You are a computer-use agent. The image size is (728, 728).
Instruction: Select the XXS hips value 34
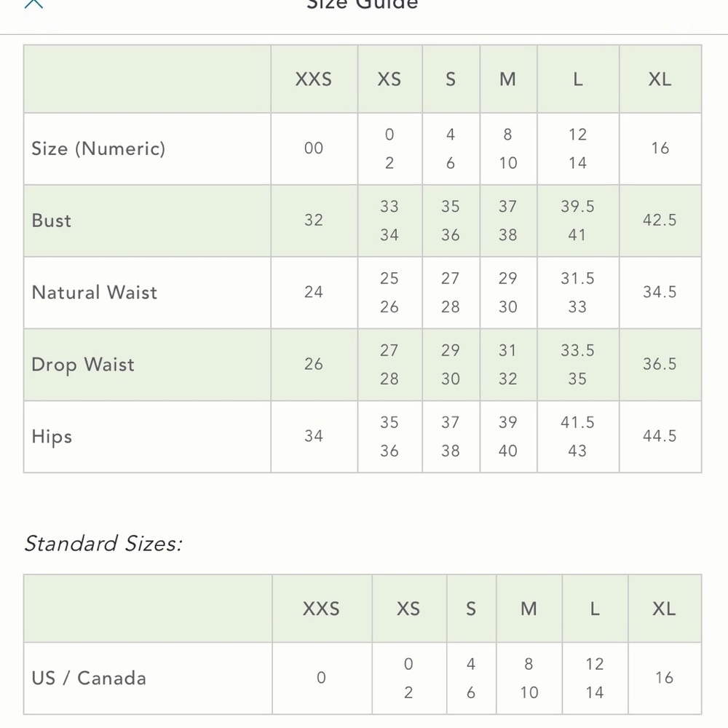coord(314,436)
